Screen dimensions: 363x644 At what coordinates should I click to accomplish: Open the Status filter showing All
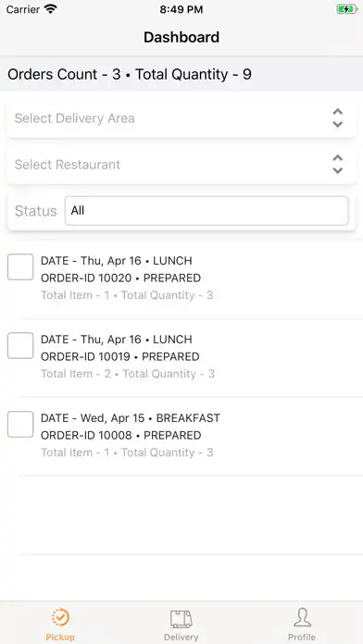click(x=207, y=211)
